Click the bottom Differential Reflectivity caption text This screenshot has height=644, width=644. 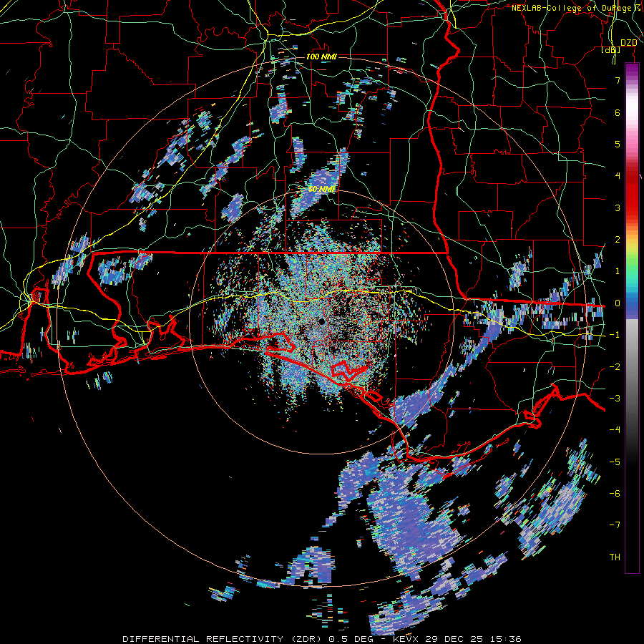click(x=321, y=639)
